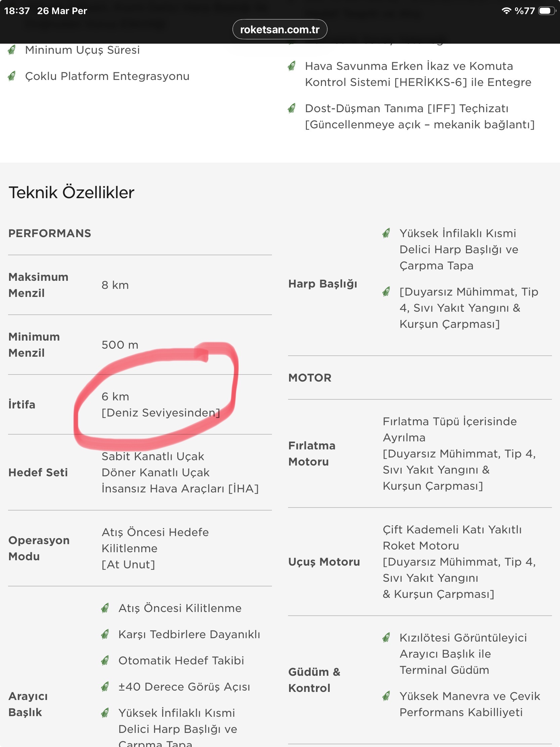This screenshot has width=560, height=747.
Task: Tap the clock time in status bar
Action: click(x=17, y=11)
